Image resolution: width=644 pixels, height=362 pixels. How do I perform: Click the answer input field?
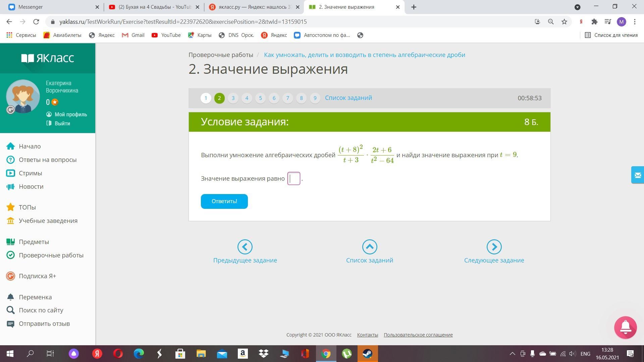click(294, 179)
